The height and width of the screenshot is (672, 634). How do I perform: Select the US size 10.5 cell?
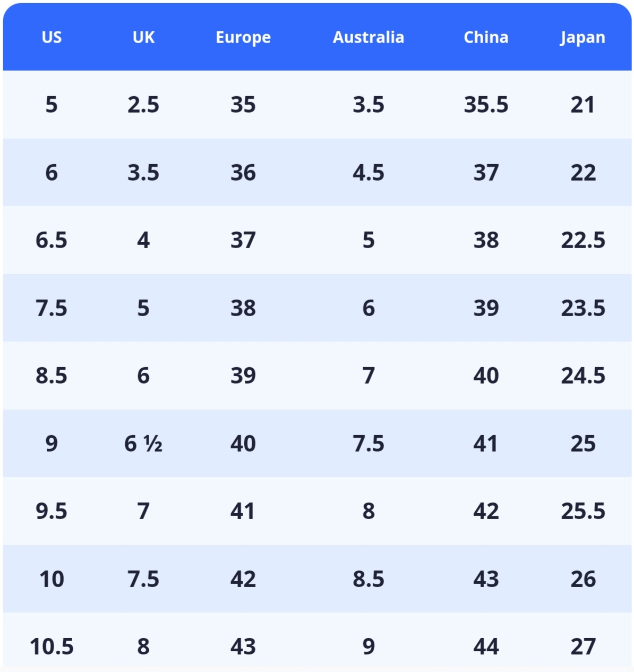click(x=52, y=647)
